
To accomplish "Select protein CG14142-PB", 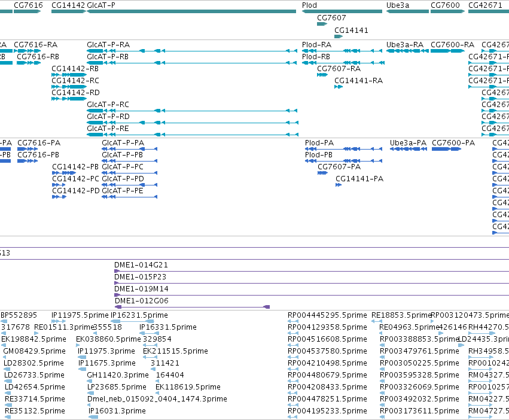I will [x=64, y=173].
